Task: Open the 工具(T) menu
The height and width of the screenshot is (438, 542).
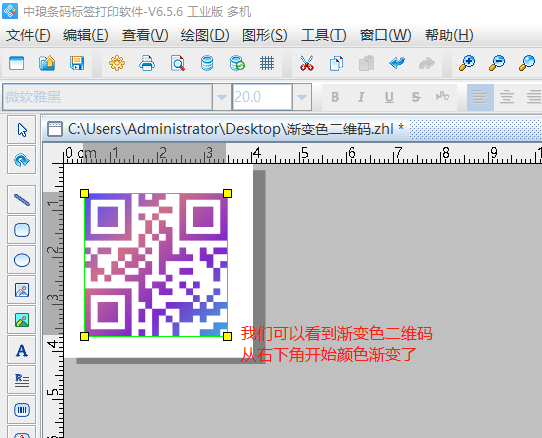Action: (x=324, y=35)
